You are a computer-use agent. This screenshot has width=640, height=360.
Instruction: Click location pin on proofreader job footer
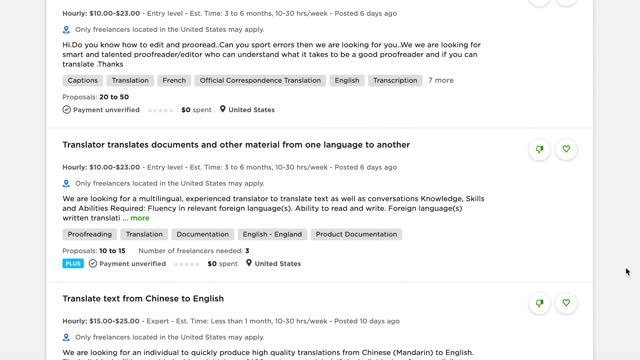[222, 109]
